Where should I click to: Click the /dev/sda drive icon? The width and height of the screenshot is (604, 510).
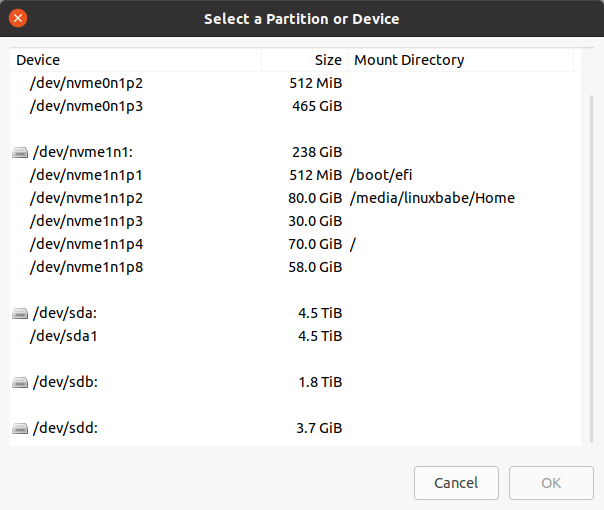[x=20, y=313]
